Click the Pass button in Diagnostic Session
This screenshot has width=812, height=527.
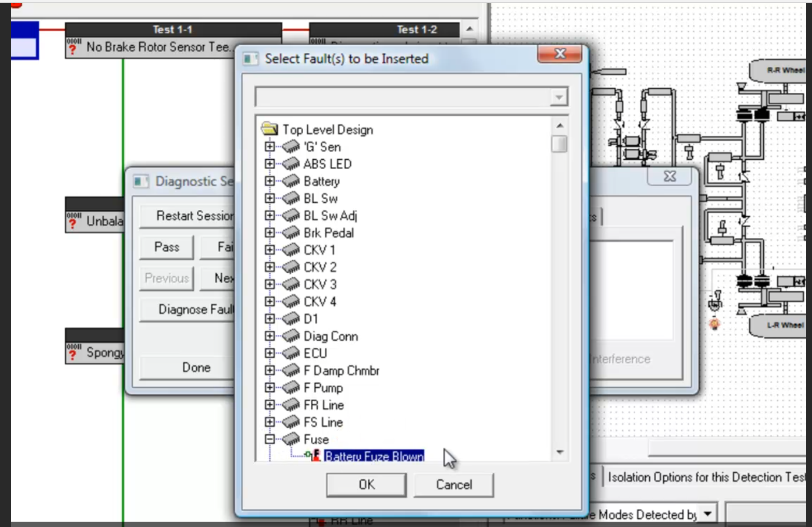pos(167,247)
